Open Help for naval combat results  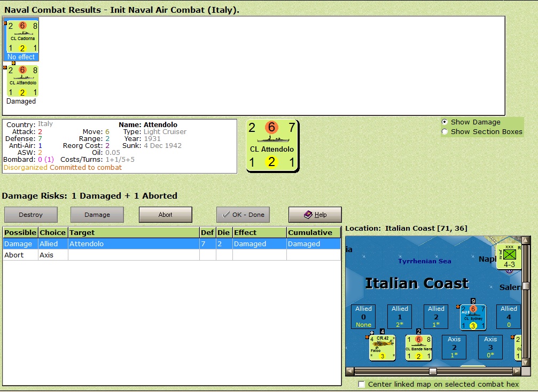point(315,215)
